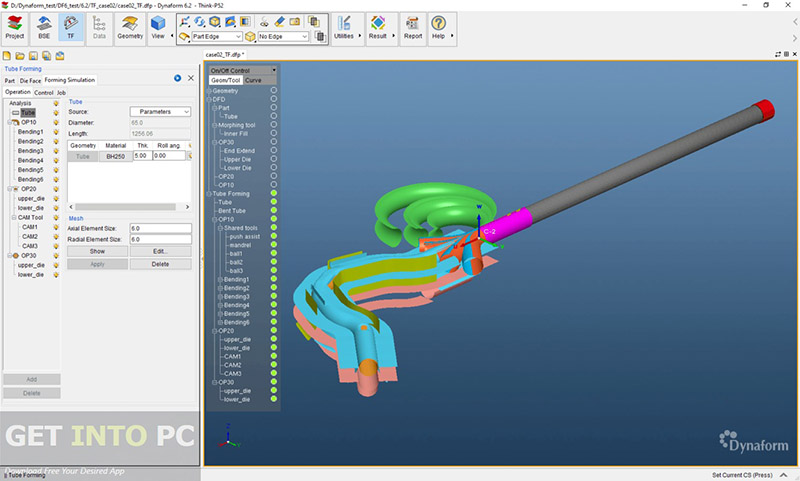Click the Axial Element Size field
800x481 pixels.
[159, 228]
